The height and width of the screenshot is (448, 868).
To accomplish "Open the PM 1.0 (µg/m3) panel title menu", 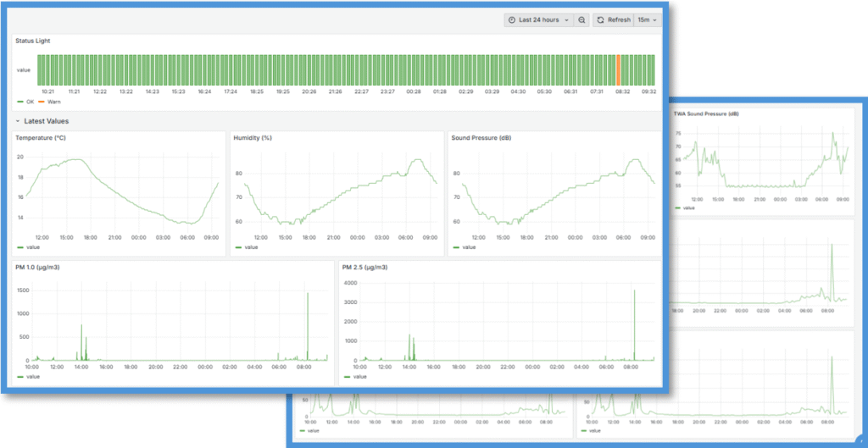I will click(x=37, y=267).
